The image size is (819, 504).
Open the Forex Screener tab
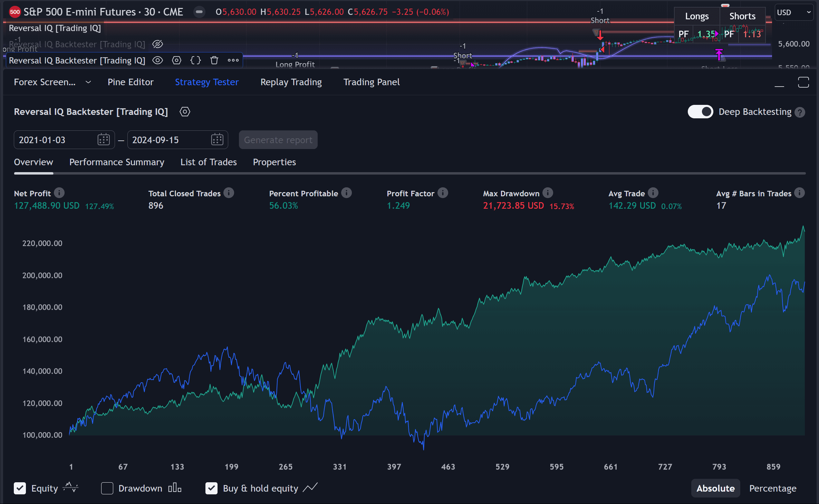click(x=45, y=82)
